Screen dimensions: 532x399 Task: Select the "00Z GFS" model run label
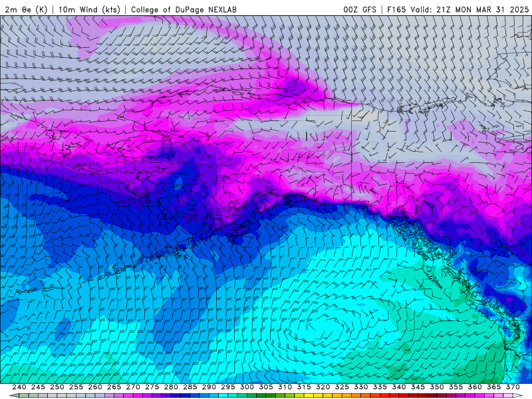coord(360,9)
